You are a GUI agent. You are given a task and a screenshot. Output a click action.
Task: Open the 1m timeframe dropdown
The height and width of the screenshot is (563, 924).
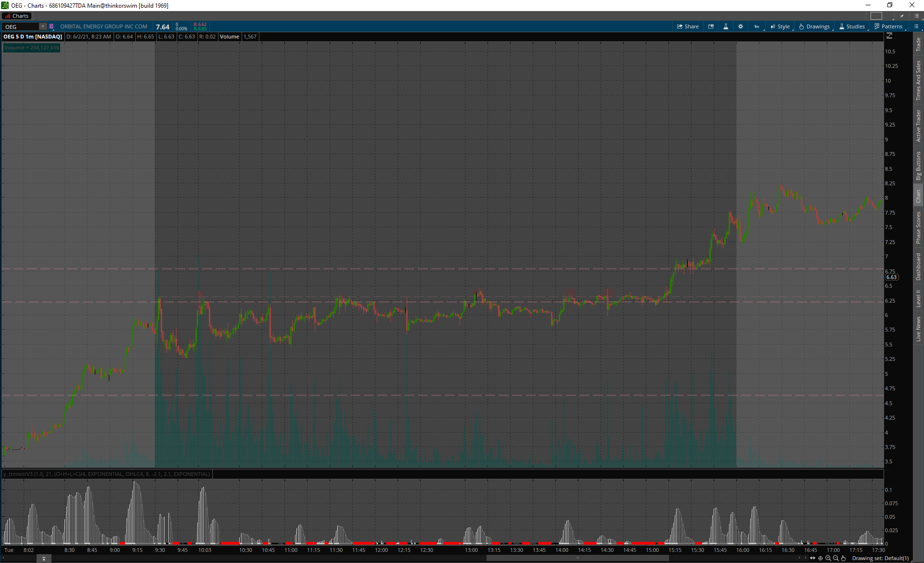point(757,26)
